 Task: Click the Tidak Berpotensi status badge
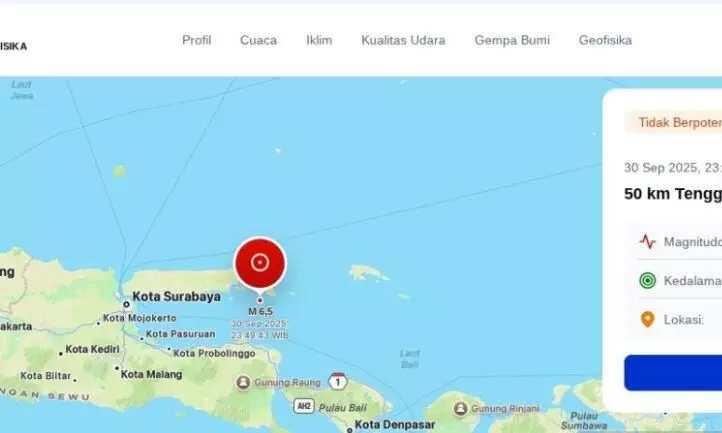coord(673,123)
